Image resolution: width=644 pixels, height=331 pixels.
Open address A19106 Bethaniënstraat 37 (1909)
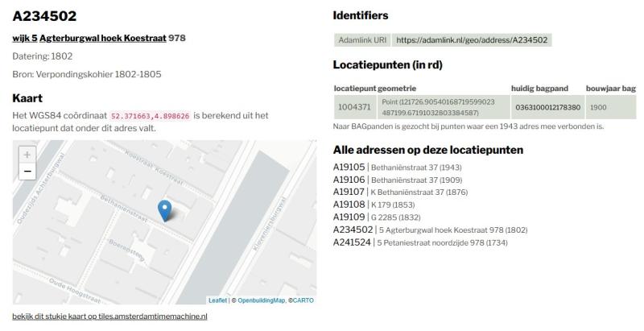click(x=349, y=180)
